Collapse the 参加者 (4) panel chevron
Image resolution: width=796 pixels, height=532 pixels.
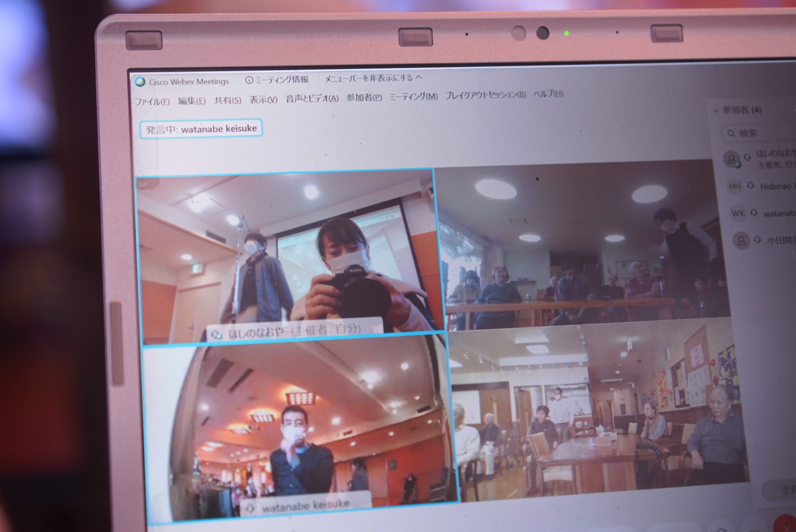point(716,110)
